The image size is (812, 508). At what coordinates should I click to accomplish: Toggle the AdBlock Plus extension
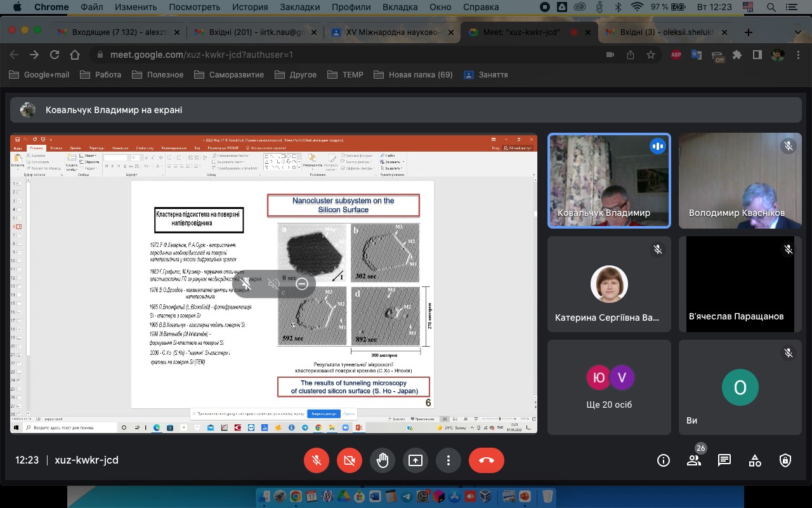tap(677, 55)
